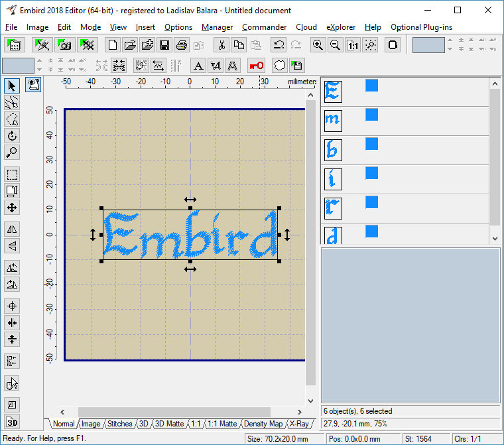This screenshot has width=504, height=445.
Task: Switch to the 3D Matte tab
Action: 169,424
